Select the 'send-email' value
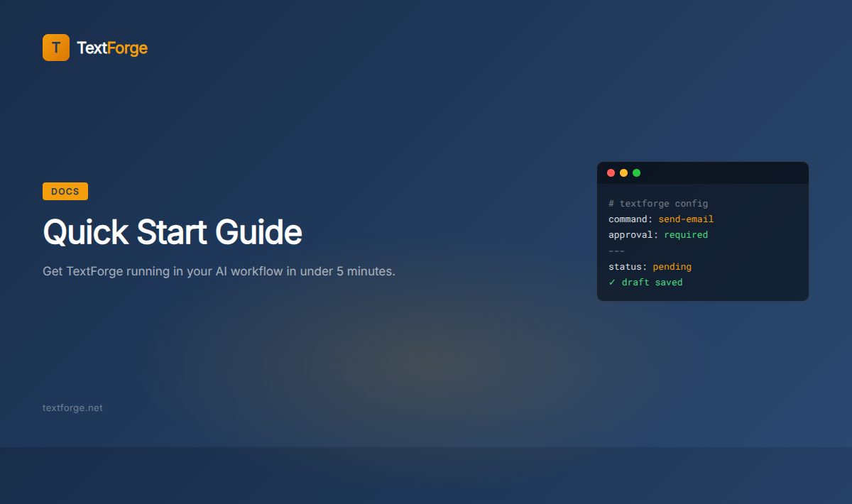This screenshot has width=852, height=504. (686, 219)
